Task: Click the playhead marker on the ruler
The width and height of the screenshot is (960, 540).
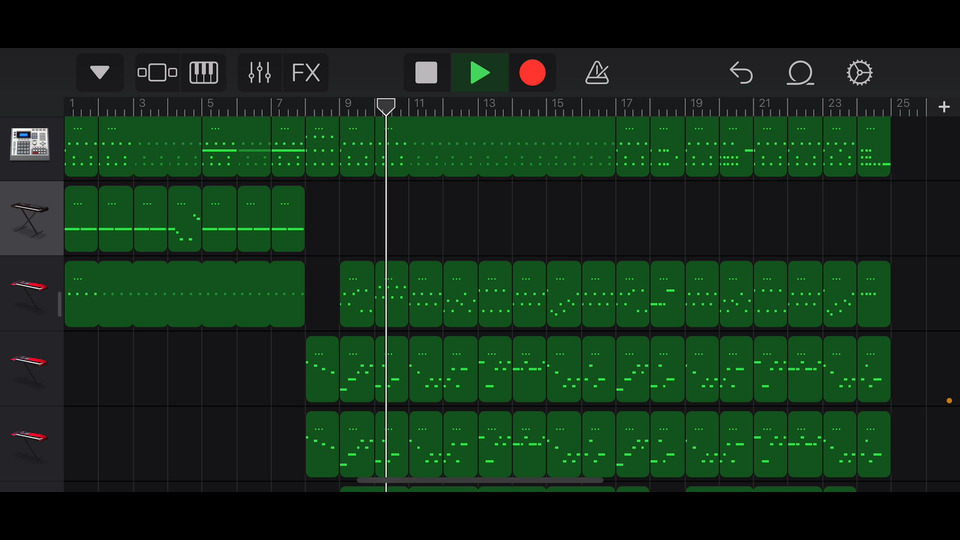Action: tap(385, 105)
